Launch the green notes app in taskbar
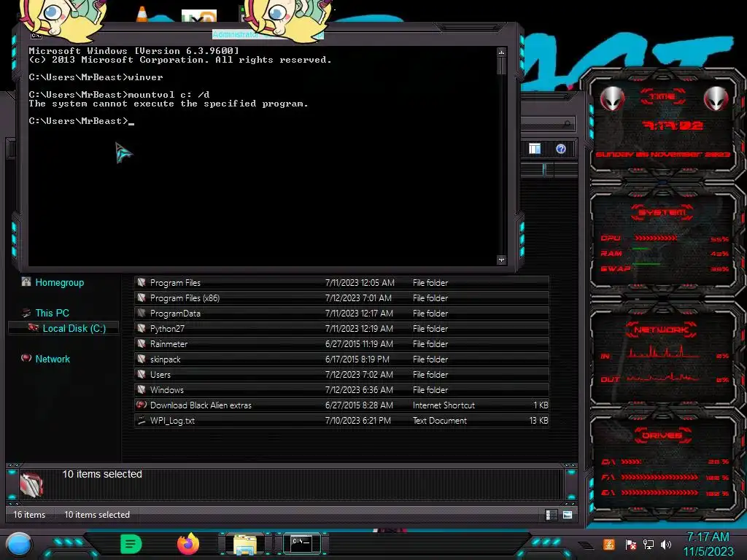 click(x=131, y=544)
